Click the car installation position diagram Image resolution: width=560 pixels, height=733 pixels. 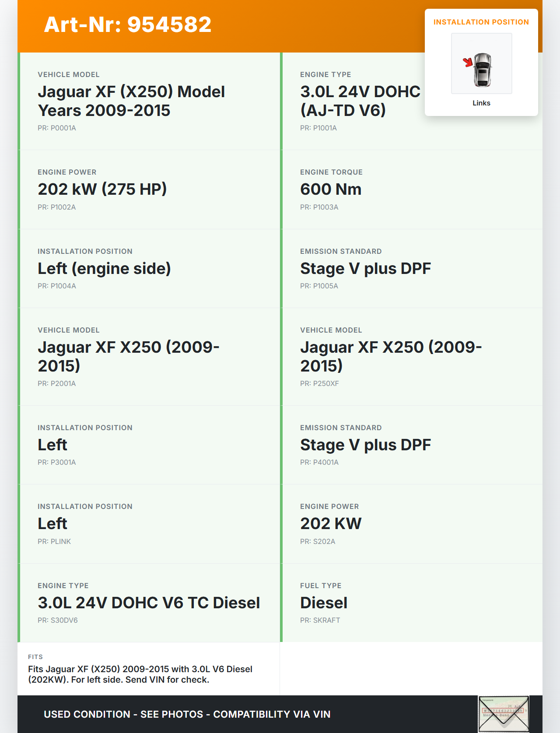click(481, 63)
